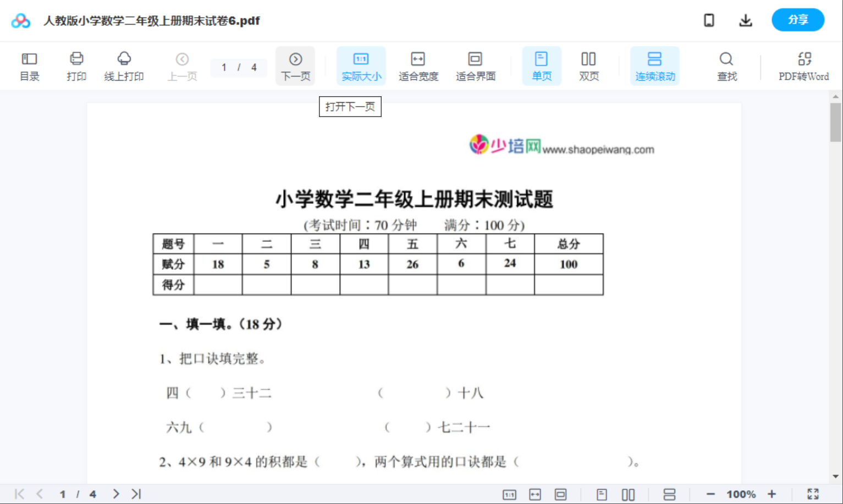Screen dimensions: 843x504
Task: Select 适合宽度 fit-width mode
Action: pyautogui.click(x=418, y=65)
